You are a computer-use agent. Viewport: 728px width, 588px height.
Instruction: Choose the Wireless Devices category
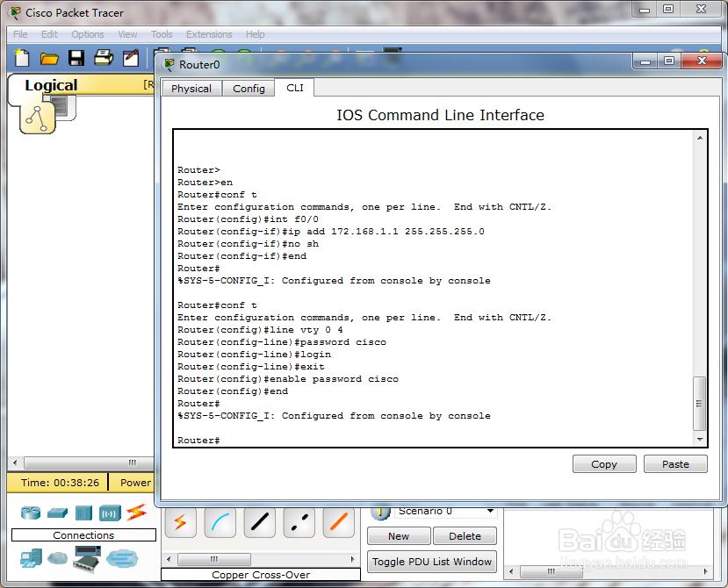click(110, 513)
